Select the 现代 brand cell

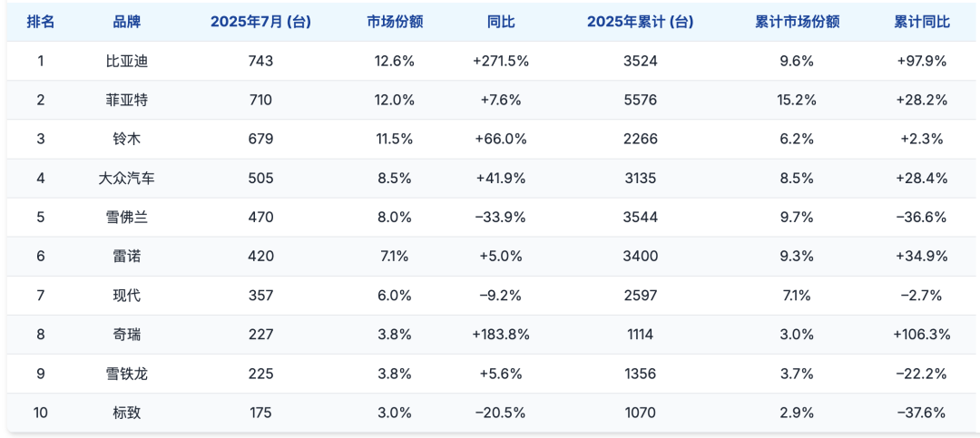126,296
